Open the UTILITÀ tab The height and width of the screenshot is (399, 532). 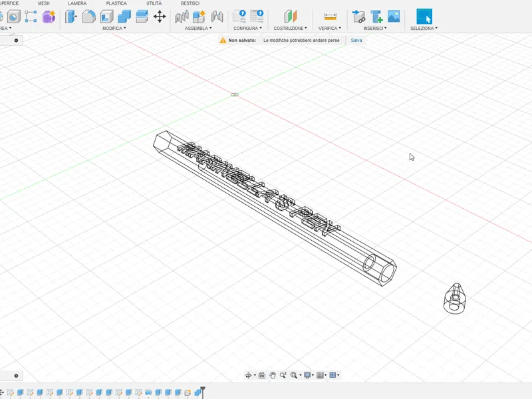[x=154, y=3]
